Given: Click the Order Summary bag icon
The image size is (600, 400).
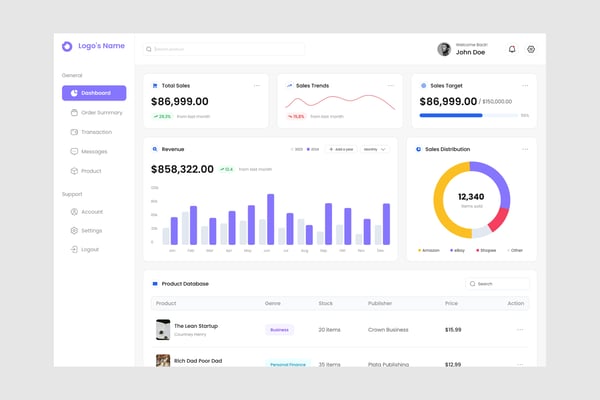Looking at the screenshot, I should (x=74, y=113).
